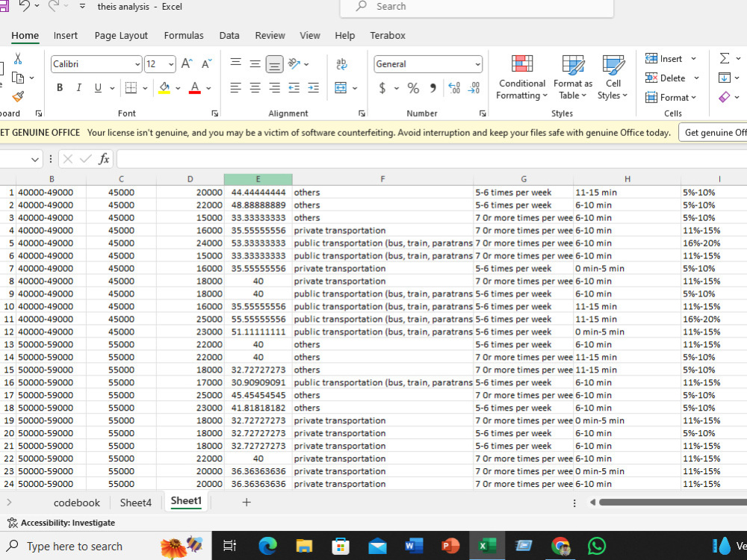Click the Insert Function fx icon
747x560 pixels.
click(104, 159)
